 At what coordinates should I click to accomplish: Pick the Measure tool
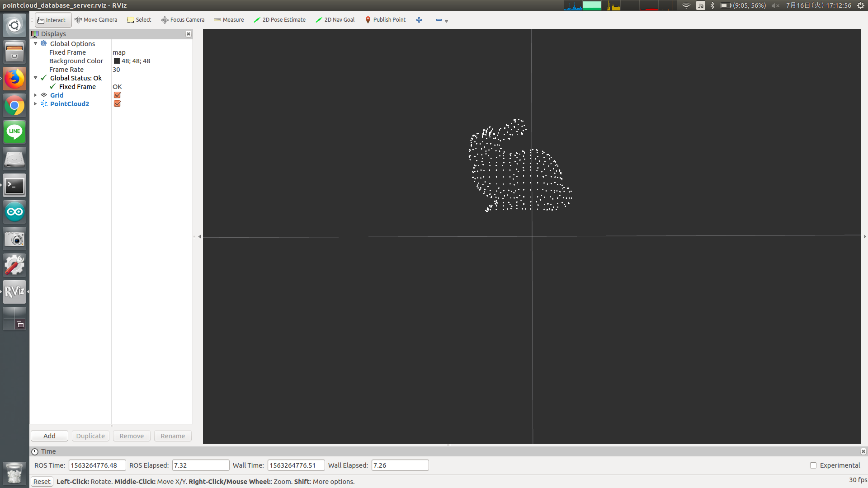click(x=229, y=20)
